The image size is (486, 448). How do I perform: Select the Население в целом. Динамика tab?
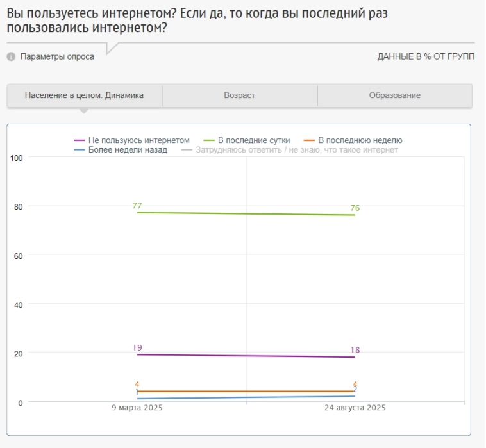click(84, 95)
